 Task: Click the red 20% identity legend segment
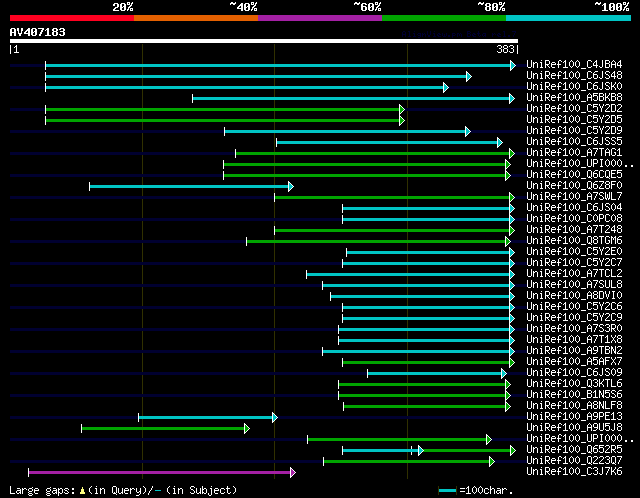tap(72, 18)
